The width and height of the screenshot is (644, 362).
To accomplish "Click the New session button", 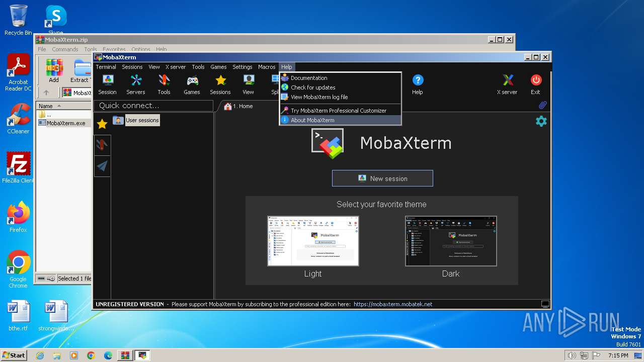I will click(382, 178).
